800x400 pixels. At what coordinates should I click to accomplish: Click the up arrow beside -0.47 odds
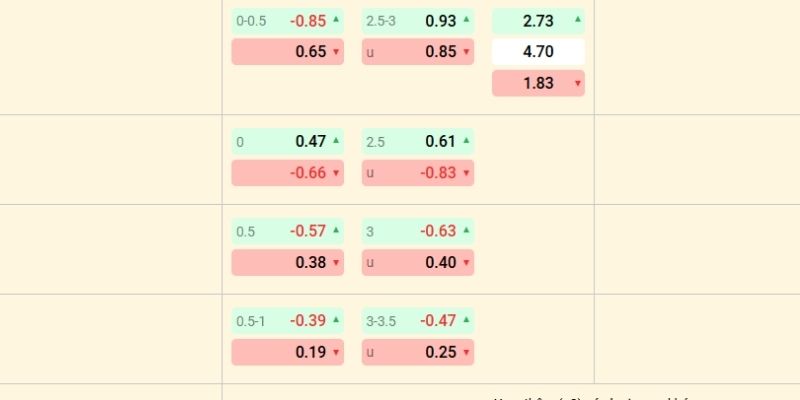pos(466,320)
